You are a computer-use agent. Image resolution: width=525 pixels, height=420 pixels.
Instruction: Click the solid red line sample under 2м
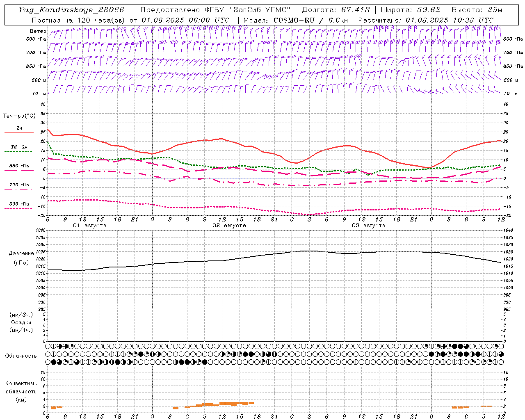click(19, 132)
